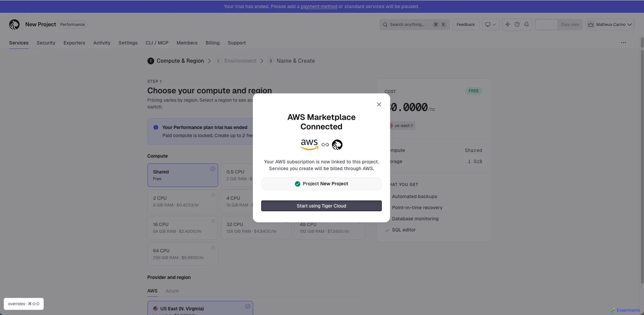Click the Performance plan badge
Image resolution: width=644 pixels, height=315 pixels.
72,24
